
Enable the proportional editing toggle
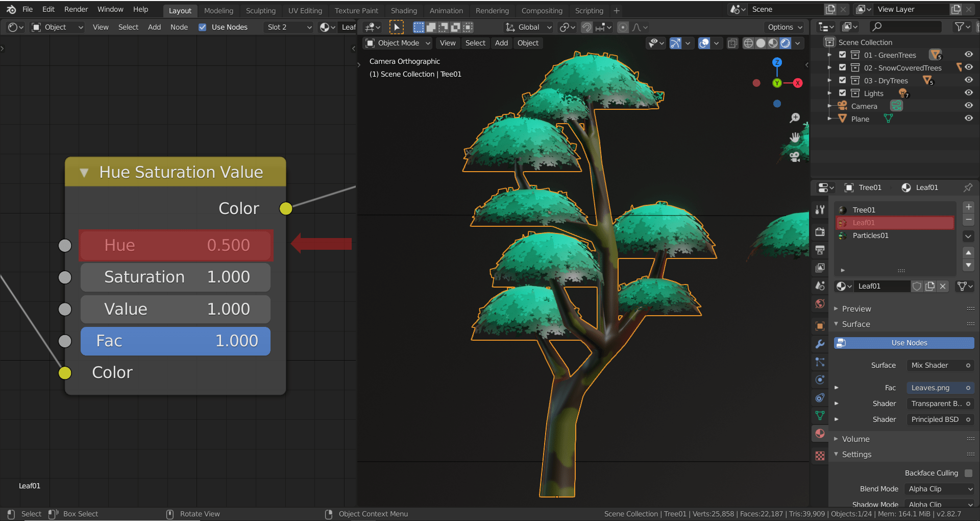point(623,27)
